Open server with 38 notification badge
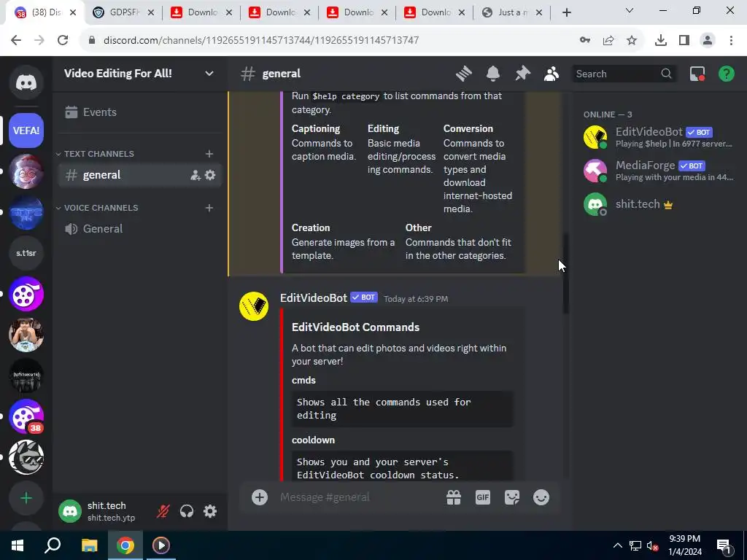Image resolution: width=747 pixels, height=560 pixels. pos(26,416)
